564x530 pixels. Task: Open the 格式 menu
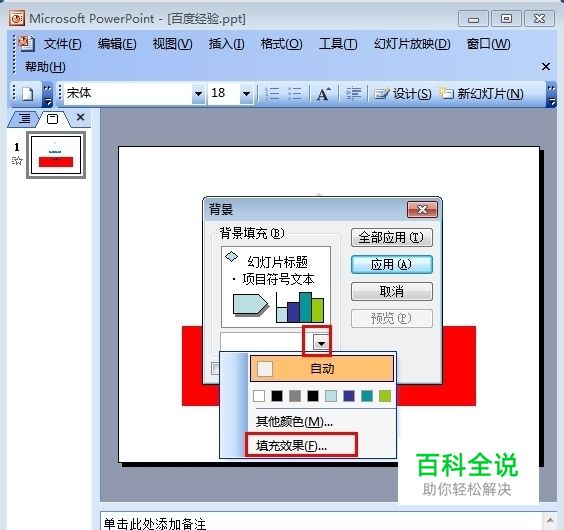282,44
